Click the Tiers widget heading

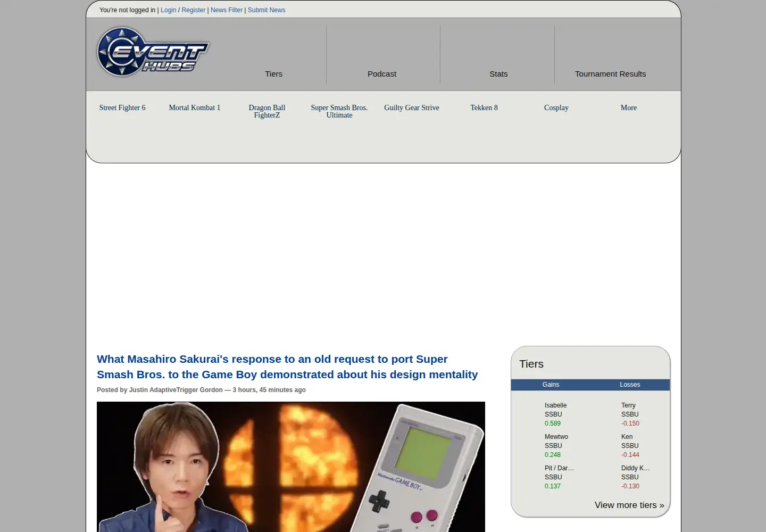click(x=531, y=364)
